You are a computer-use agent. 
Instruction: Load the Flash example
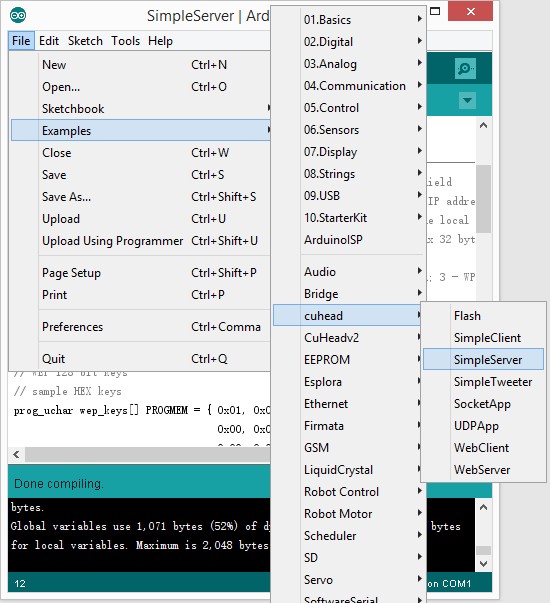(483, 315)
